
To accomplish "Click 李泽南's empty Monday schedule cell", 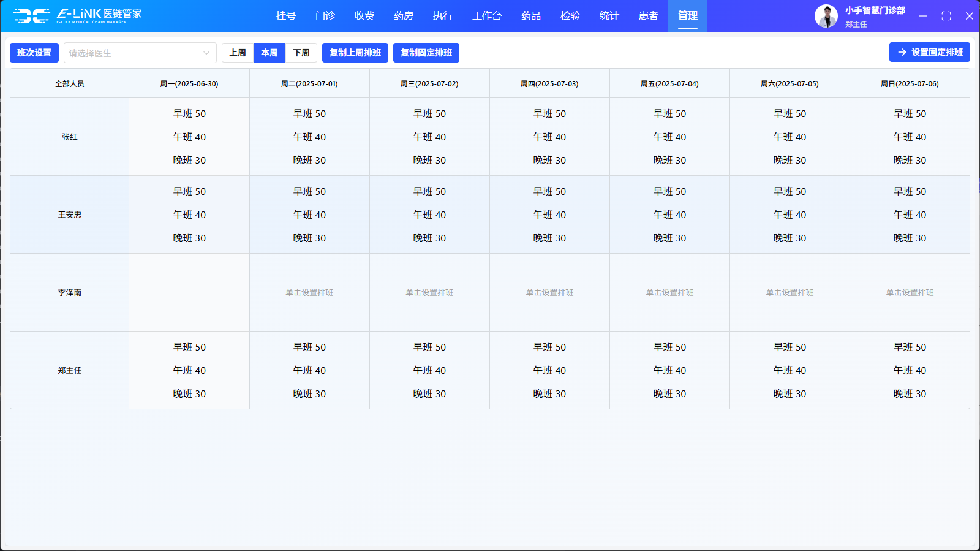I will point(189,292).
